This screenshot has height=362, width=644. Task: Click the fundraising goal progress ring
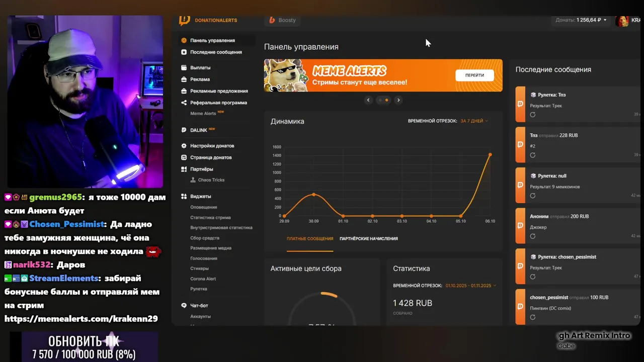[x=323, y=308]
